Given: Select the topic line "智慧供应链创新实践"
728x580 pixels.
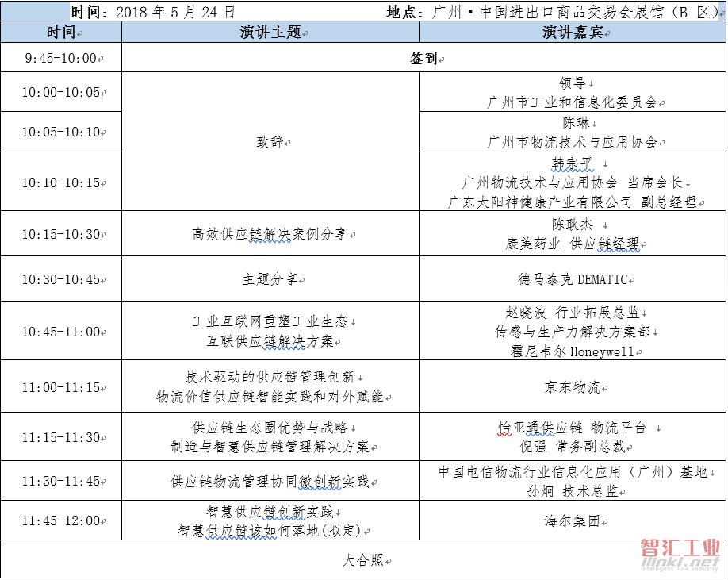Looking at the screenshot, I should [270, 512].
